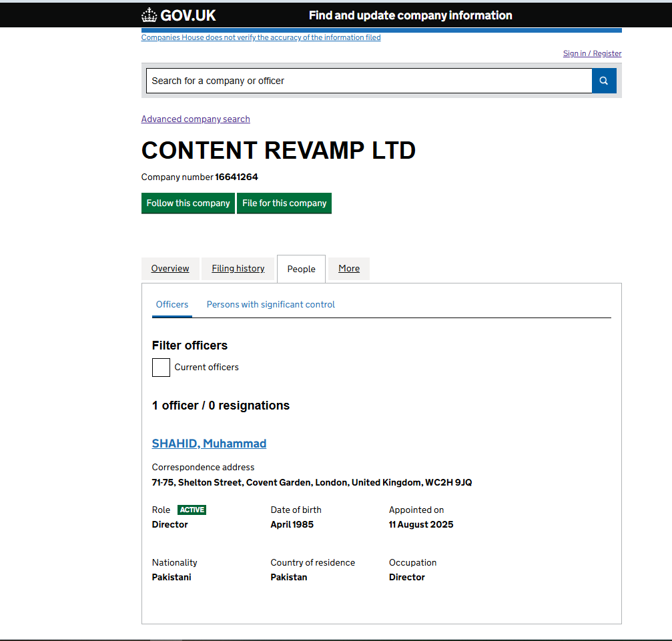
Task: Click the magnifying glass search button
Action: pos(604,81)
